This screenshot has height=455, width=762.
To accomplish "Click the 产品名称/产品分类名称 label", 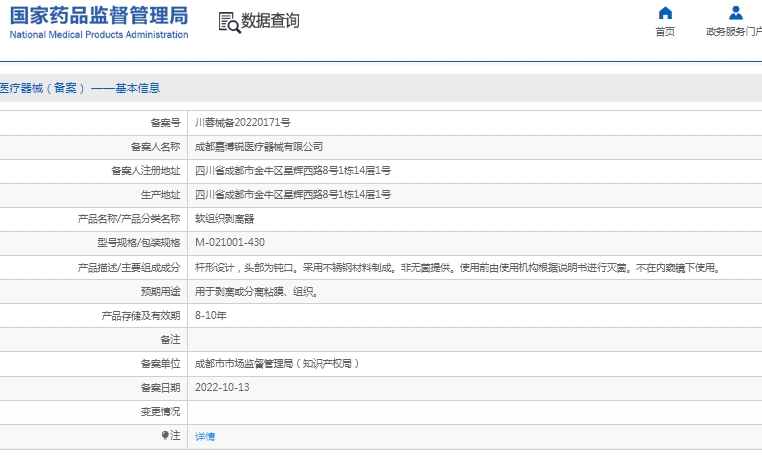I will point(129,219).
